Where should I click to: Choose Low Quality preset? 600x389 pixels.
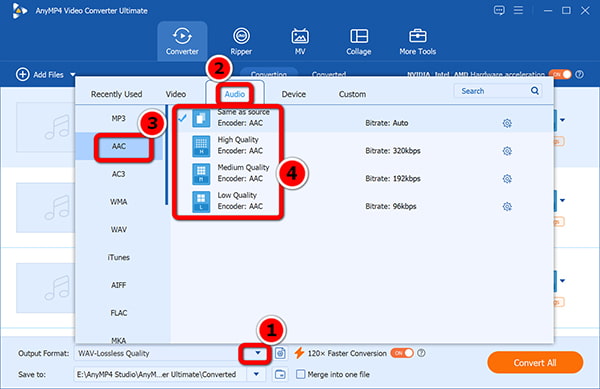click(x=362, y=202)
